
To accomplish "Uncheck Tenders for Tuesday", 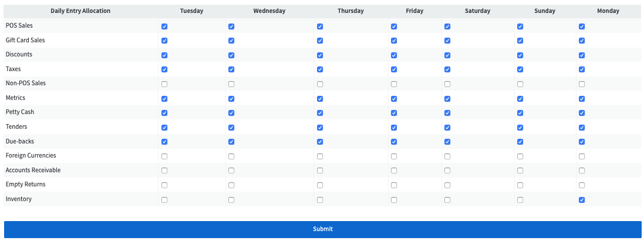I will coord(164,128).
